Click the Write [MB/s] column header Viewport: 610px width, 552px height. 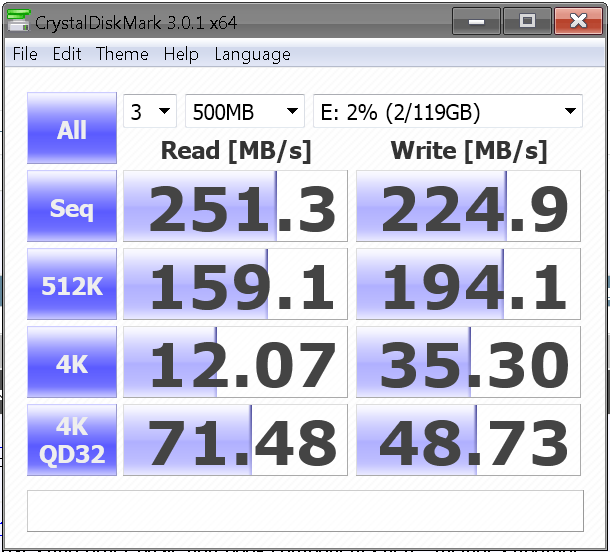tap(469, 151)
